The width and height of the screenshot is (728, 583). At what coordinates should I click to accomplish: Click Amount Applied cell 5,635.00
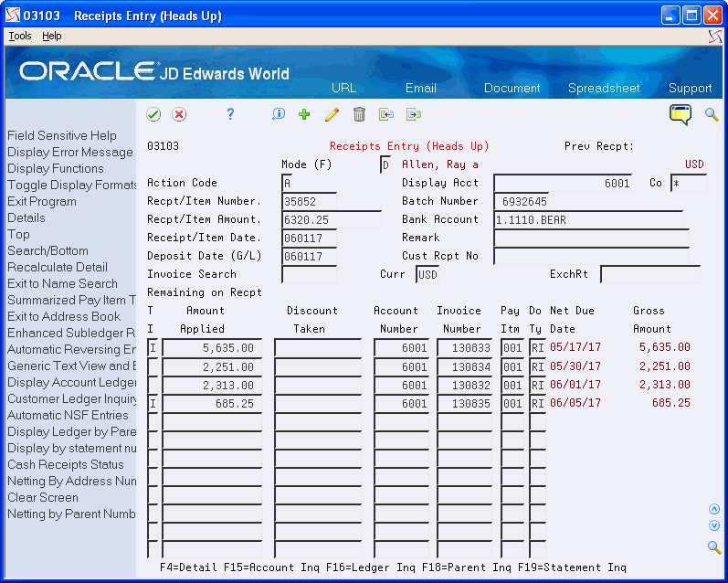pos(212,347)
